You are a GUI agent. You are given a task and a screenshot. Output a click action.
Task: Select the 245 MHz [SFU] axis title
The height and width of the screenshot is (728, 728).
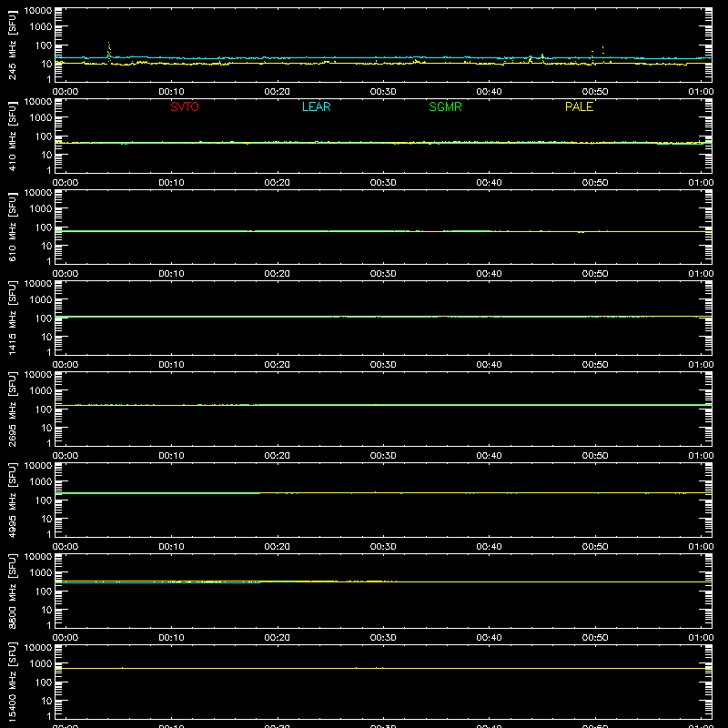click(12, 45)
